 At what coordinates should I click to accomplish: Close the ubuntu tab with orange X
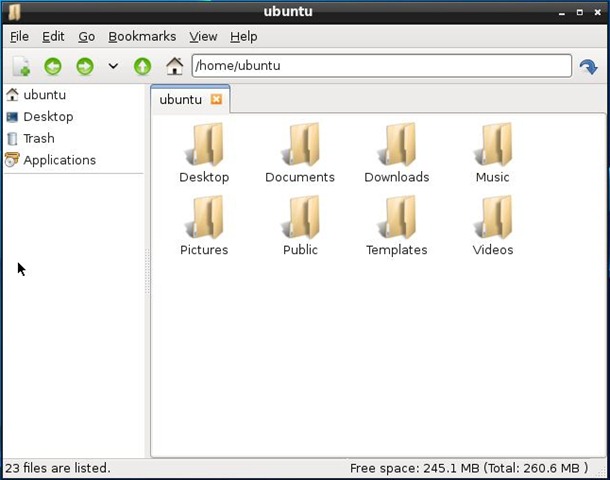click(x=216, y=99)
